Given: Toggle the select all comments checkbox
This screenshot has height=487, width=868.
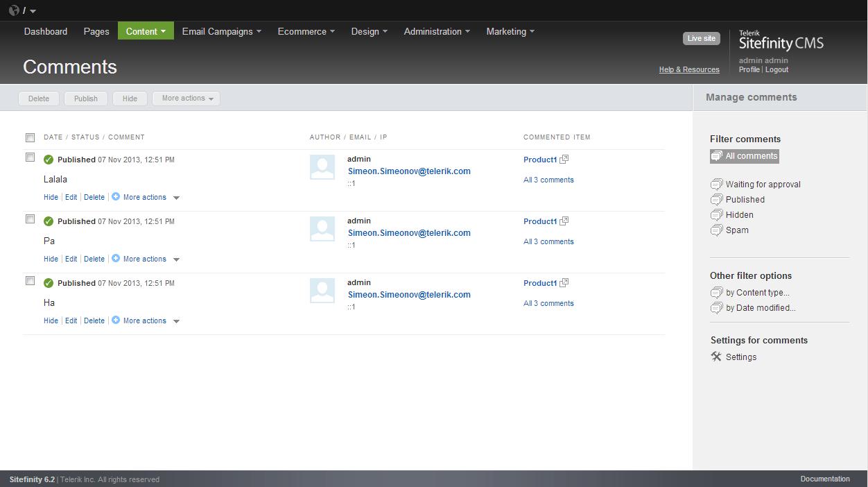Looking at the screenshot, I should click(30, 137).
